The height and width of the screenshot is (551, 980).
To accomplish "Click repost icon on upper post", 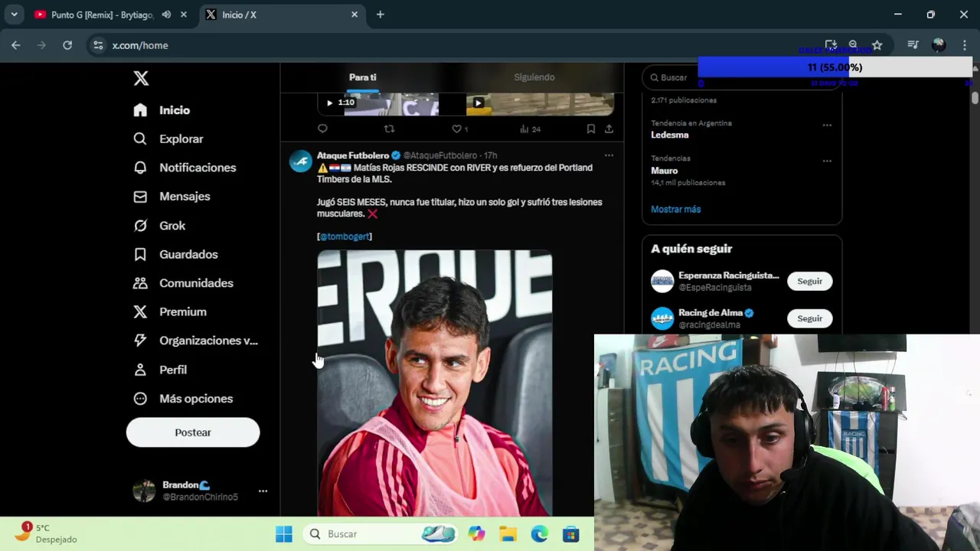I will (x=389, y=129).
